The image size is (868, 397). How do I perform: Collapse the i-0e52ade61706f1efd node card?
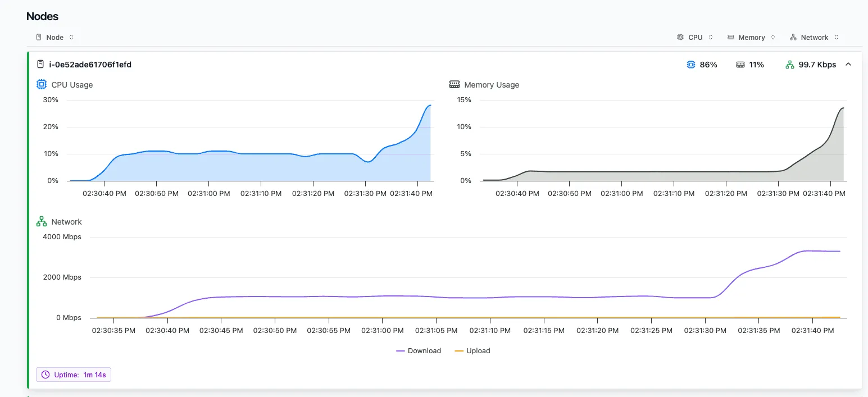pyautogui.click(x=849, y=64)
